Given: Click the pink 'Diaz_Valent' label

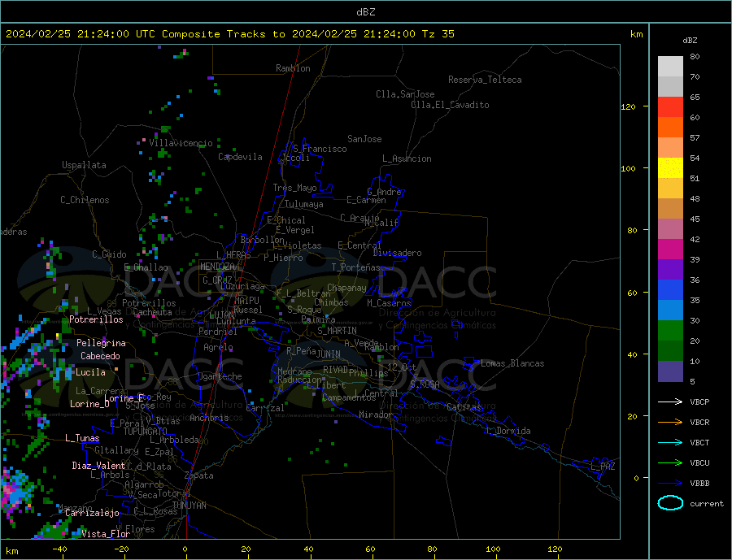Looking at the screenshot, I should point(98,466).
